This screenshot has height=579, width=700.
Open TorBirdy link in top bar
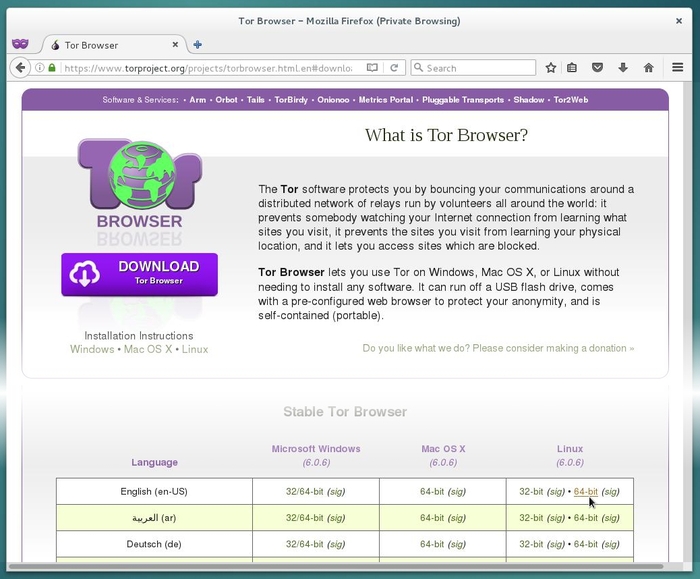291,100
